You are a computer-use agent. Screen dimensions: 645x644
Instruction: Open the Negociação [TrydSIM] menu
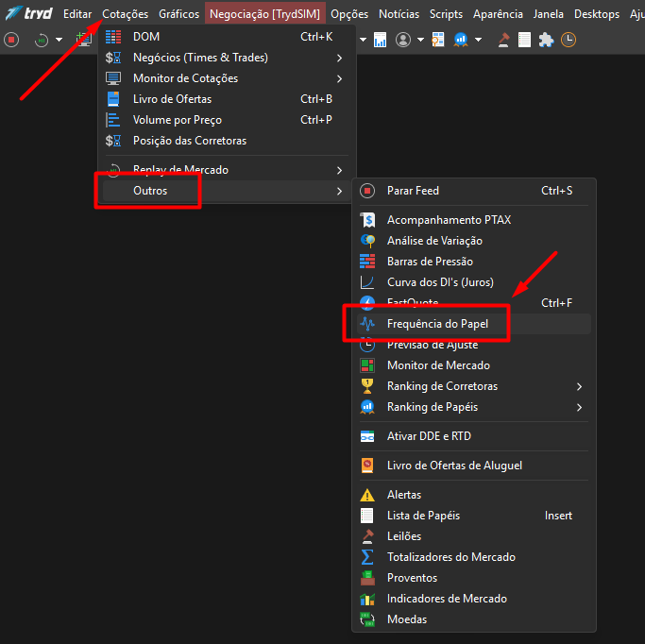265,14
